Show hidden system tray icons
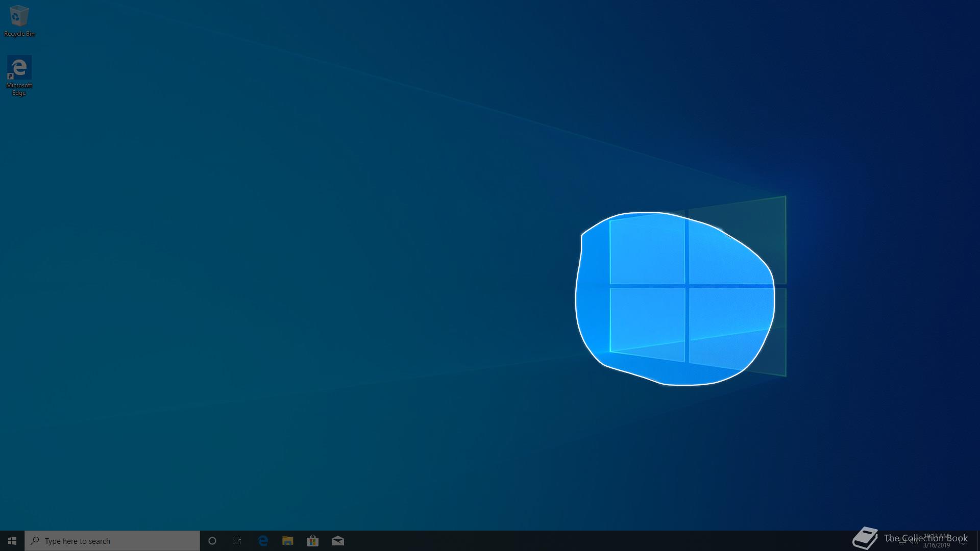This screenshot has height=551, width=980. (x=890, y=541)
